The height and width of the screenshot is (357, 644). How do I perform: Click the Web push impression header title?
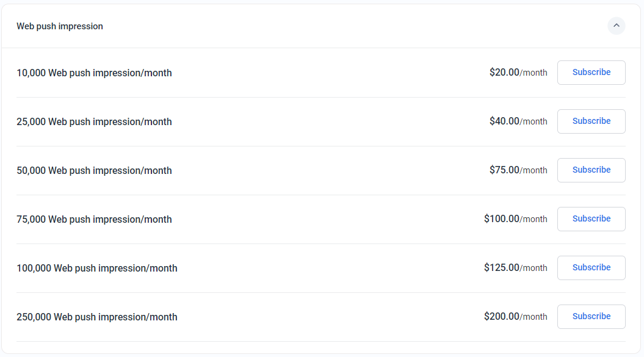[x=60, y=26]
